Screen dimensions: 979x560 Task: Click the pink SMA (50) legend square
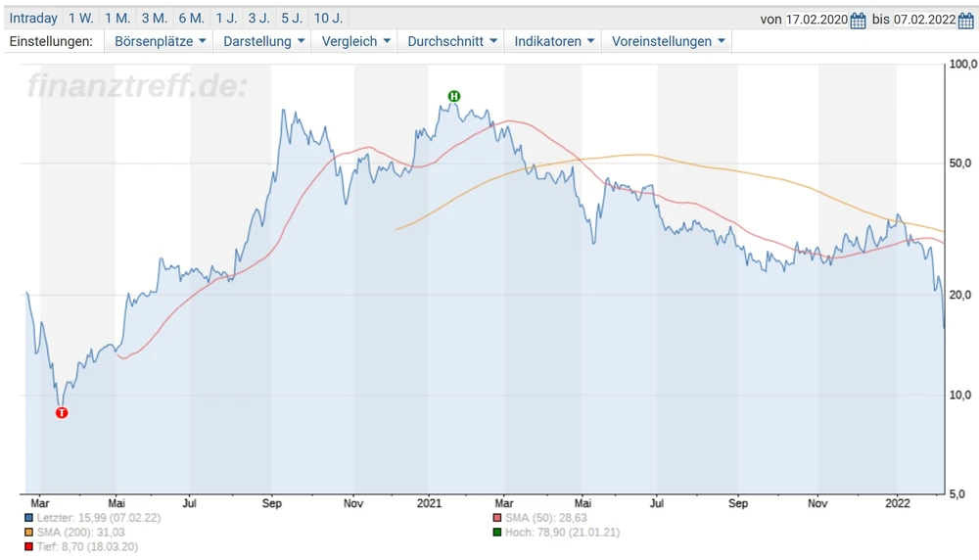point(497,517)
